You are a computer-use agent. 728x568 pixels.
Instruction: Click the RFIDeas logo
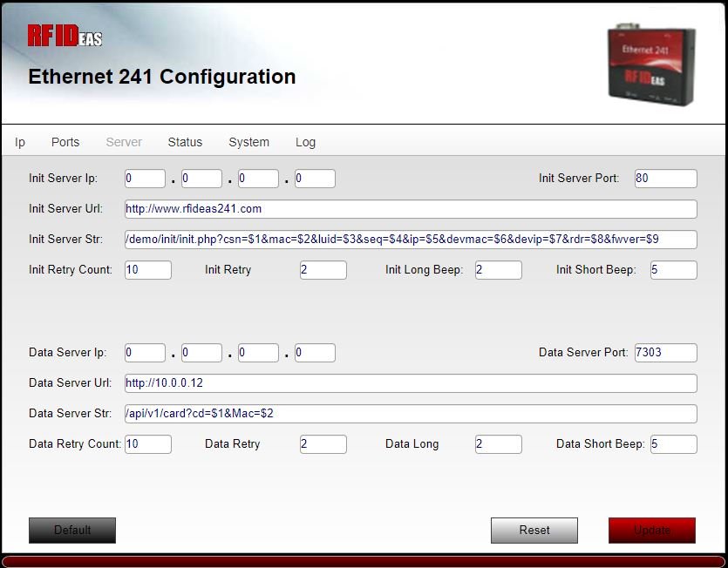coord(65,35)
